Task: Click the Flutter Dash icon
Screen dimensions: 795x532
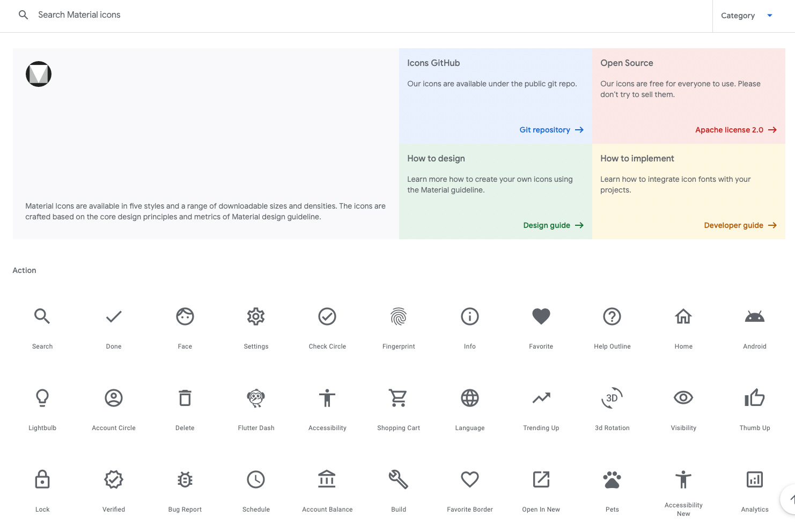Action: [256, 398]
